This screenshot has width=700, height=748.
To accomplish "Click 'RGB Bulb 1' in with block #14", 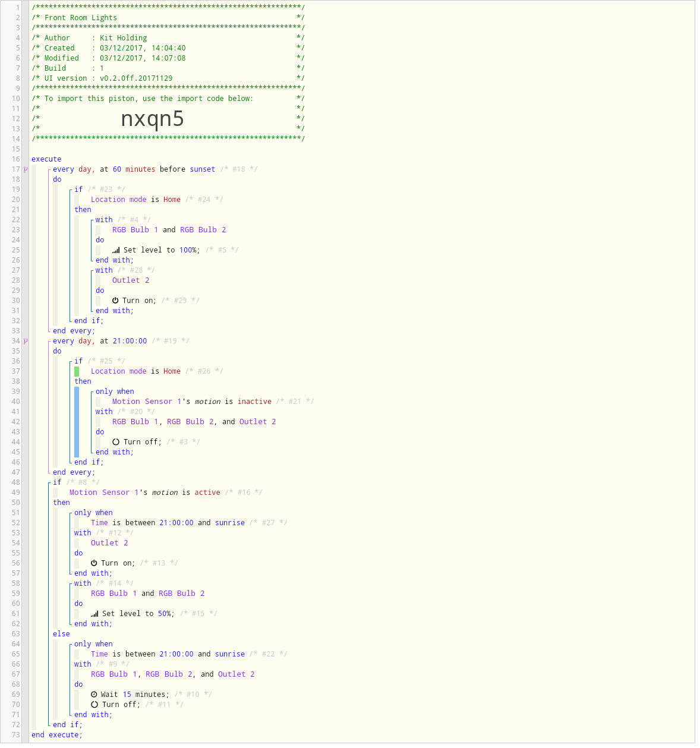I will click(x=114, y=594).
